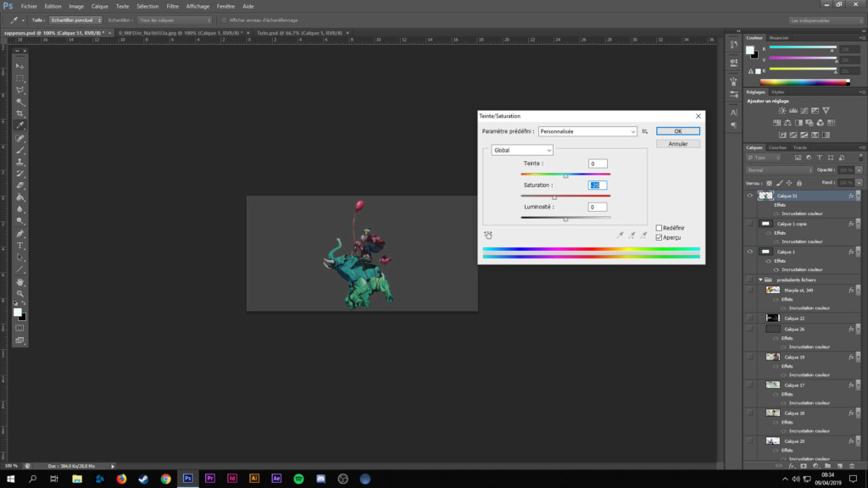Screen dimensions: 868x488
Task: Select the Lasso tool
Action: click(x=20, y=90)
